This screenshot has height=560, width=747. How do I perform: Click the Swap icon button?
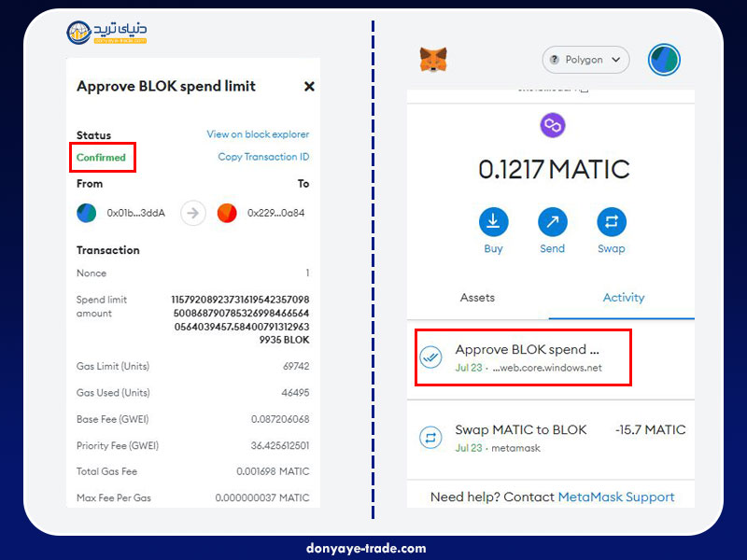[x=612, y=221]
